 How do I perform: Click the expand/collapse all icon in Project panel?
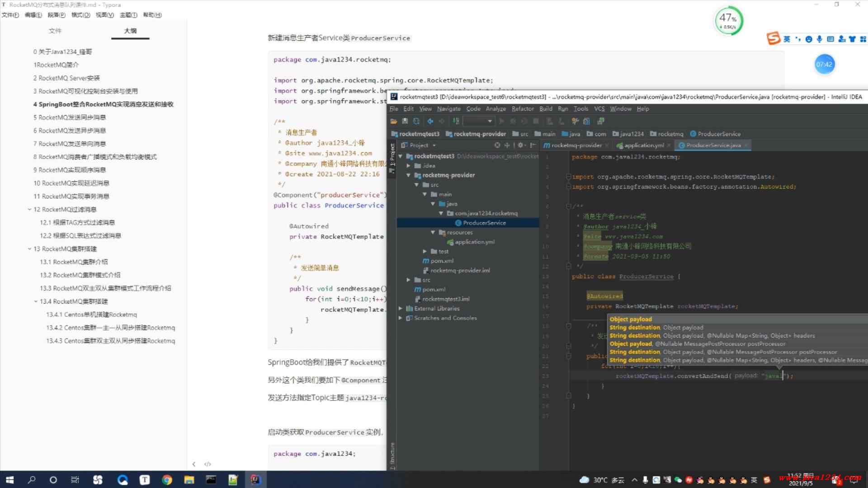(507, 145)
